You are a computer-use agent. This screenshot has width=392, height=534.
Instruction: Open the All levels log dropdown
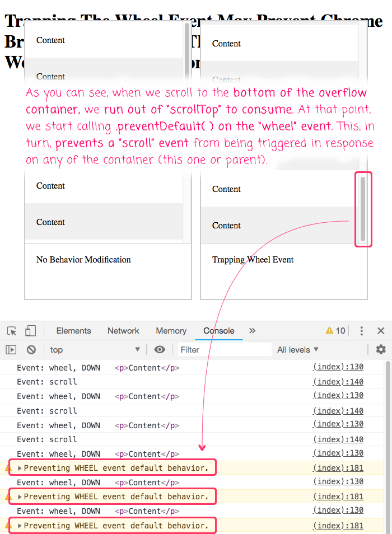298,350
